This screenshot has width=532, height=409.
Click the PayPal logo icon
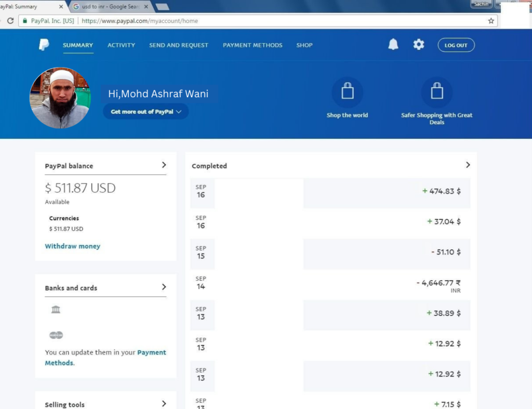coord(44,45)
